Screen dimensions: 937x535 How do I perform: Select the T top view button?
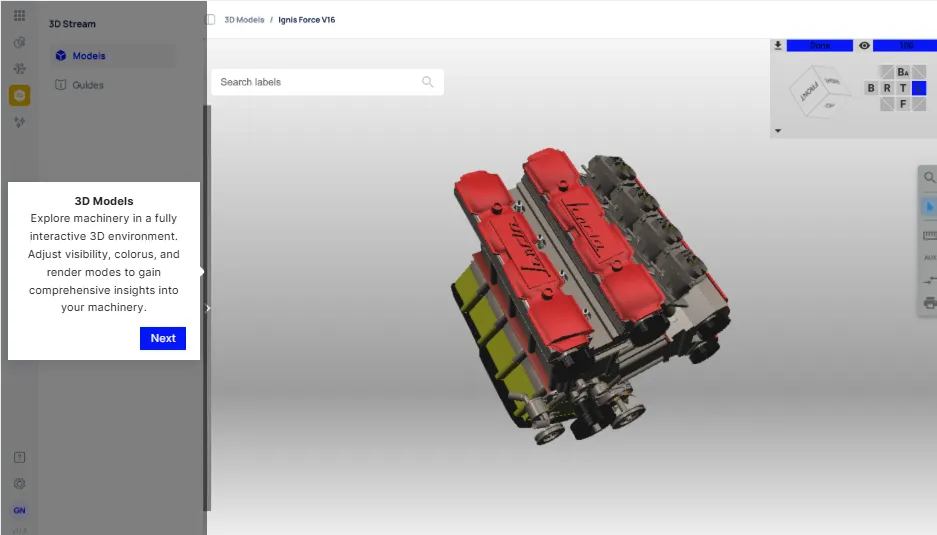[x=903, y=88]
